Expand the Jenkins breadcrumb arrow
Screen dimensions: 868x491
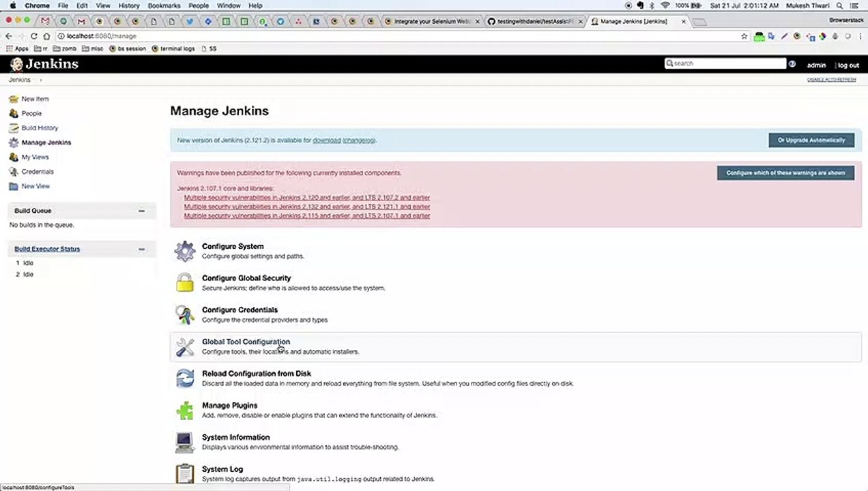40,80
